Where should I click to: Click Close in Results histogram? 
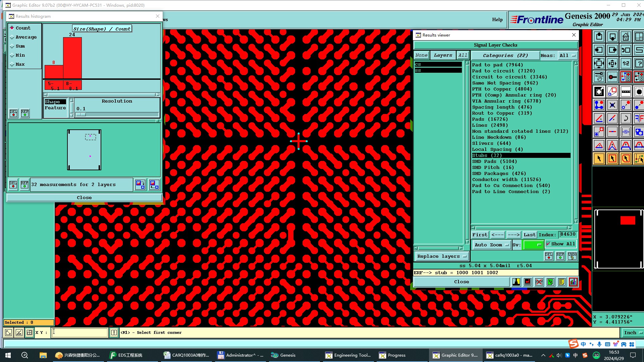[x=84, y=198]
